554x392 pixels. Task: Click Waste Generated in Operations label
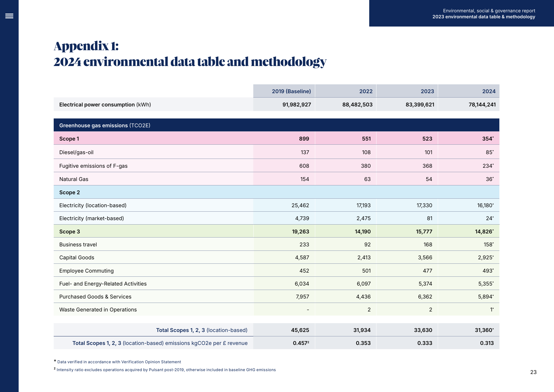pos(98,310)
